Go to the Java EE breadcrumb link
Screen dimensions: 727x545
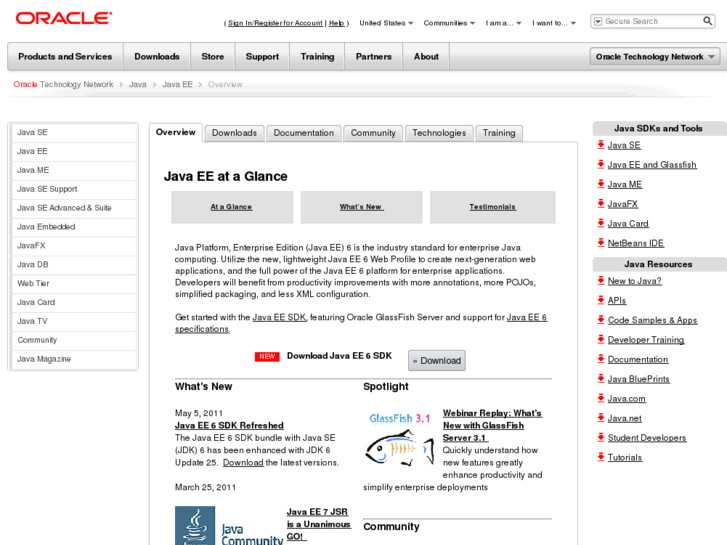pyautogui.click(x=177, y=84)
